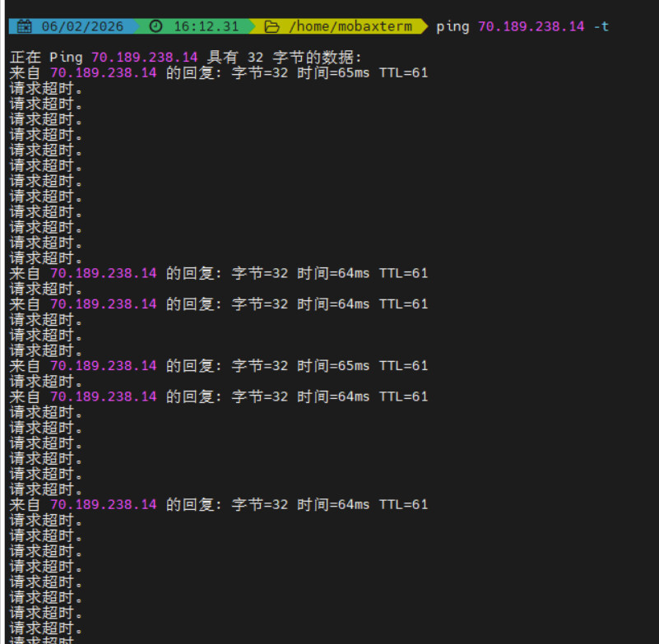Viewport: 659px width, 644px height.
Task: Click the 正在 Ping text in the header line
Action: pos(46,58)
